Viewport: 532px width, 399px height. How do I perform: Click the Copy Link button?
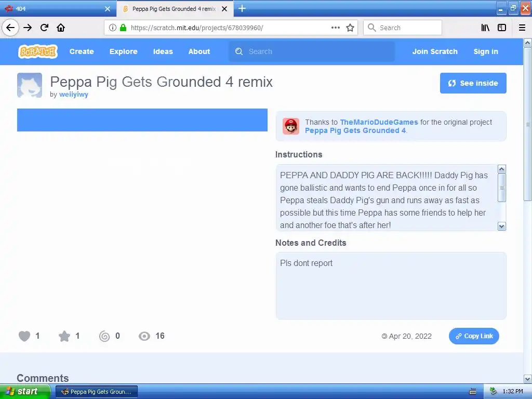tap(474, 336)
